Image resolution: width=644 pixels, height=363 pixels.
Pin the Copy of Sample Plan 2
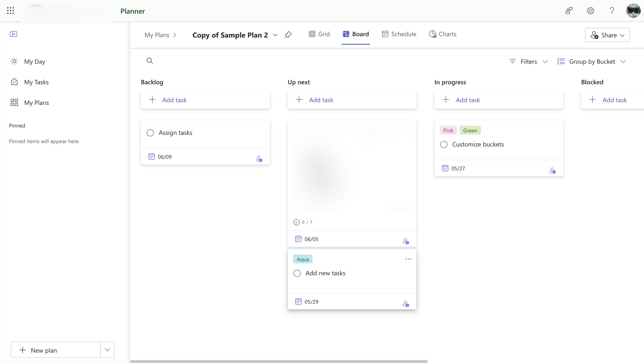288,35
